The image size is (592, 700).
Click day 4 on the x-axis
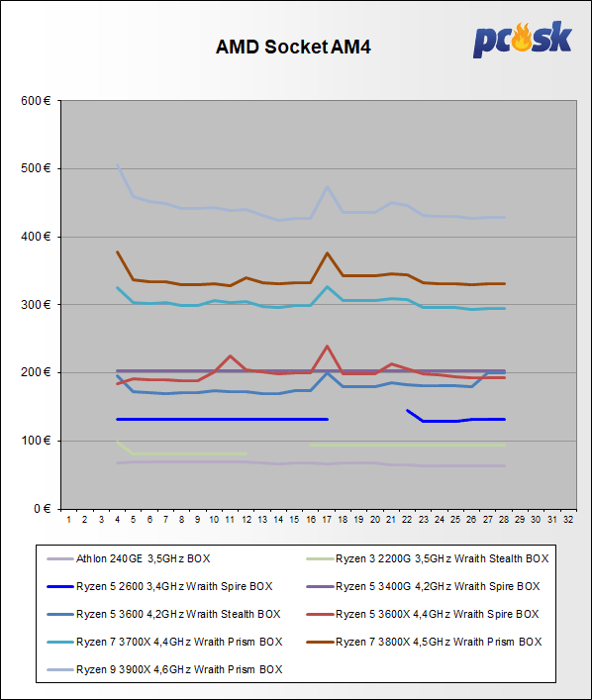point(118,520)
